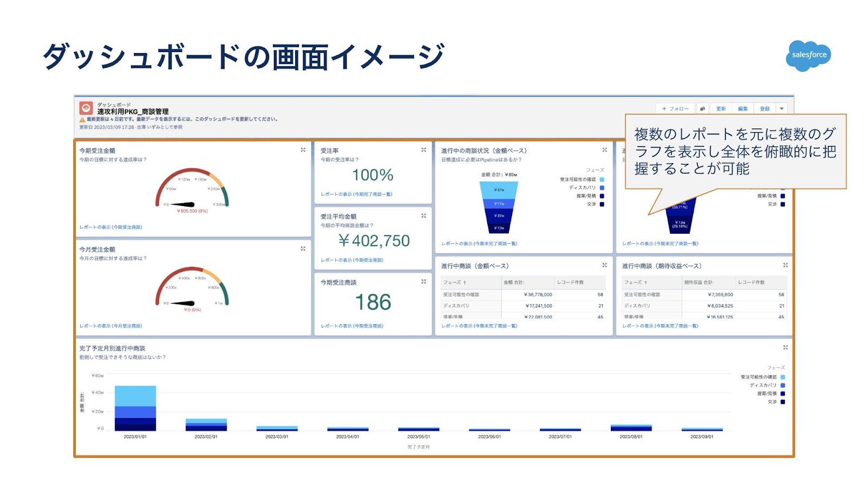
Task: Open report link under the callout-covered funnel card
Action: (660, 243)
